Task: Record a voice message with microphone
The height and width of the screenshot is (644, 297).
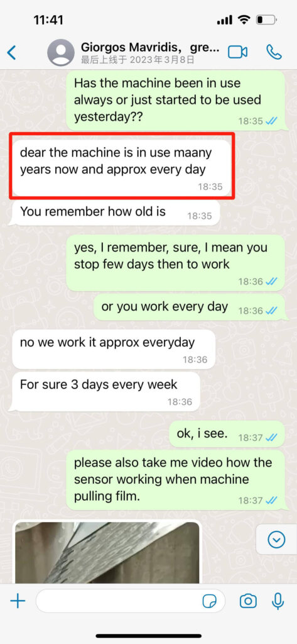Action: tap(278, 602)
